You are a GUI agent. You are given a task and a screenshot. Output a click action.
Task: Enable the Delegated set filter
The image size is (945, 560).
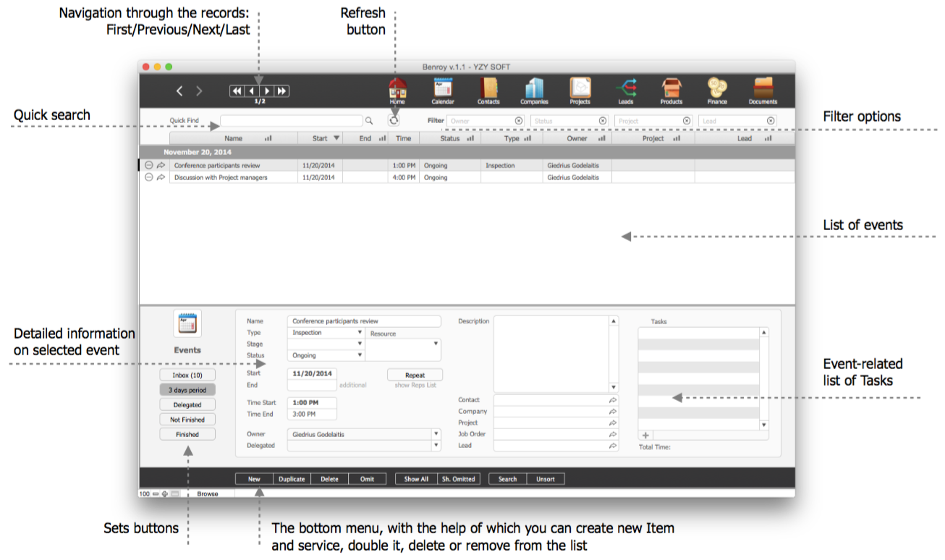187,405
